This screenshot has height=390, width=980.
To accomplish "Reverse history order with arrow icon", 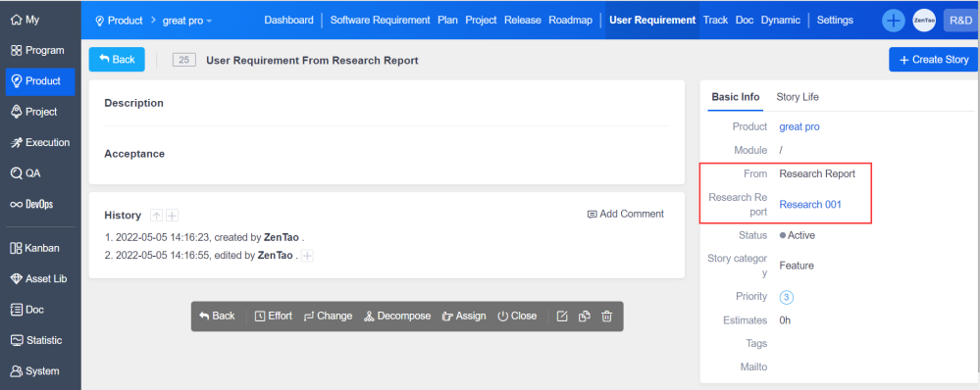I will coord(156,216).
